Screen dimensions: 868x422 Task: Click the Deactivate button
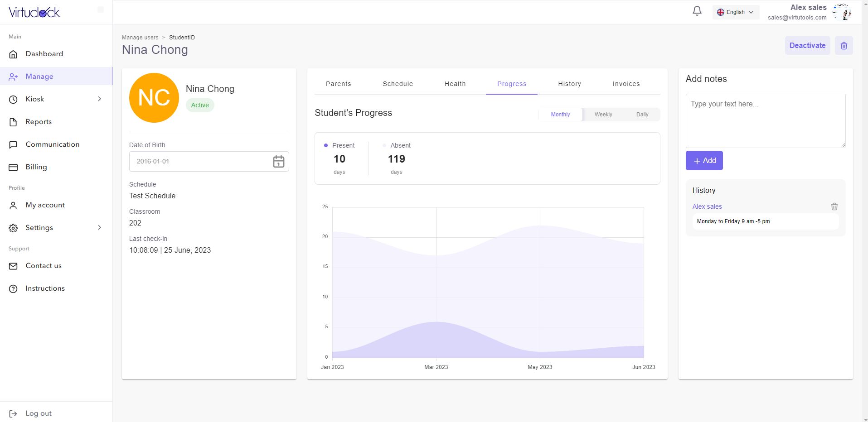click(807, 46)
